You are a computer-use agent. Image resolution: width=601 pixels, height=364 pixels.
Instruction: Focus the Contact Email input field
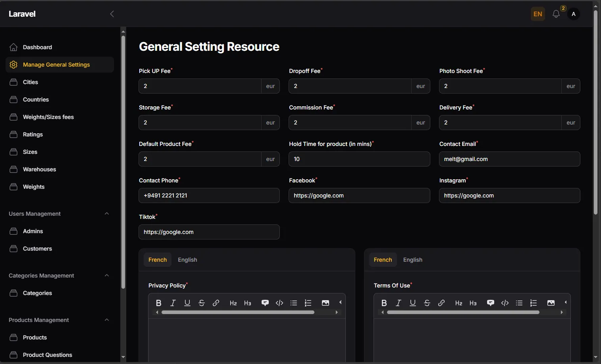(510, 159)
